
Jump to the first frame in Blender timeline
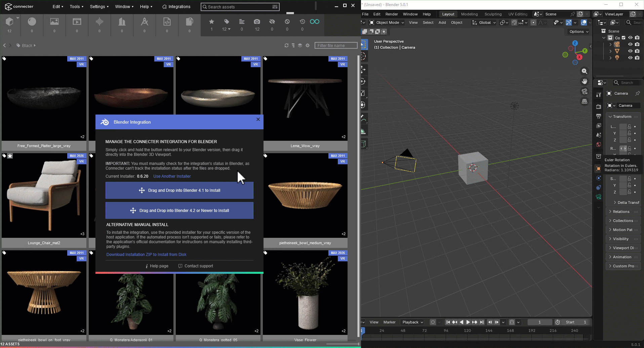(x=448, y=322)
